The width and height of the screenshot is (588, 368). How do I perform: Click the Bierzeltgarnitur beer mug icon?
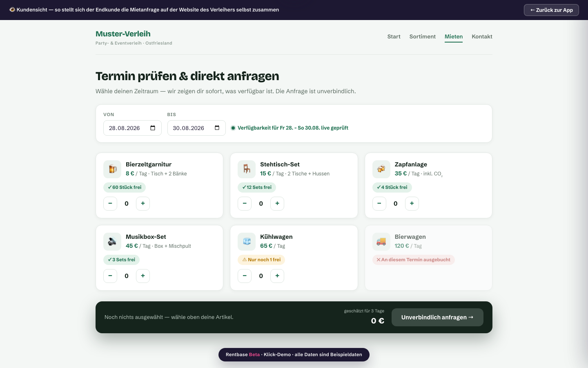tap(112, 169)
